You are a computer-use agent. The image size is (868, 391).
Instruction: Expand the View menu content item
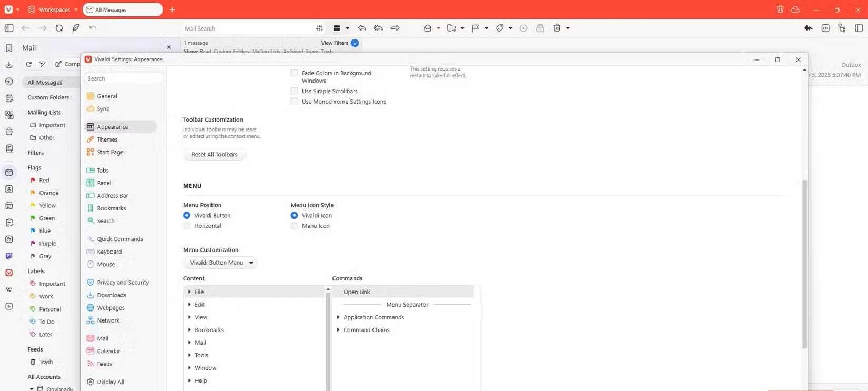[x=189, y=317]
